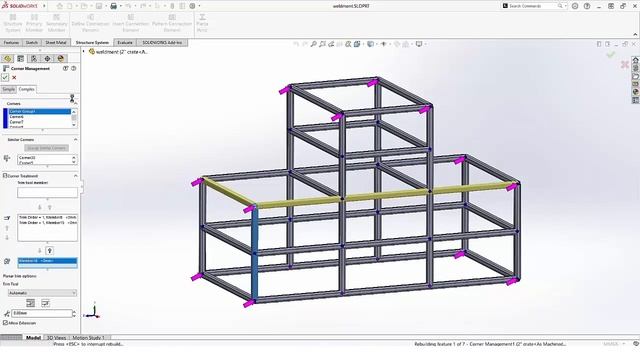Open the Evaluate ribbon tab
Viewport: 640px width, 360px height.
coord(125,42)
